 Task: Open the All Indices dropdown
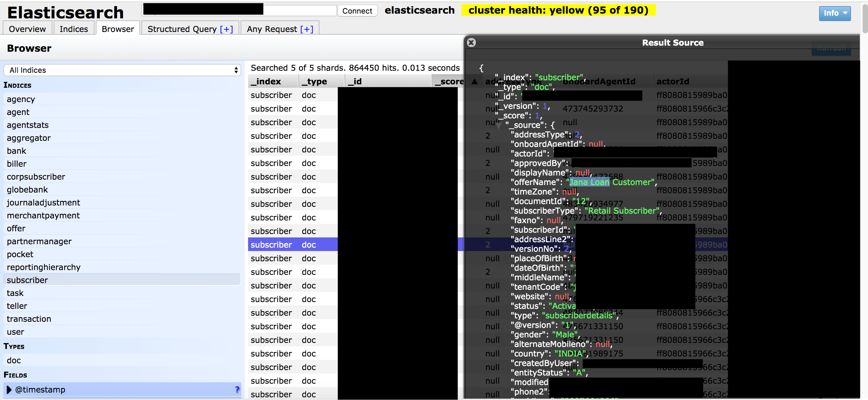(122, 70)
